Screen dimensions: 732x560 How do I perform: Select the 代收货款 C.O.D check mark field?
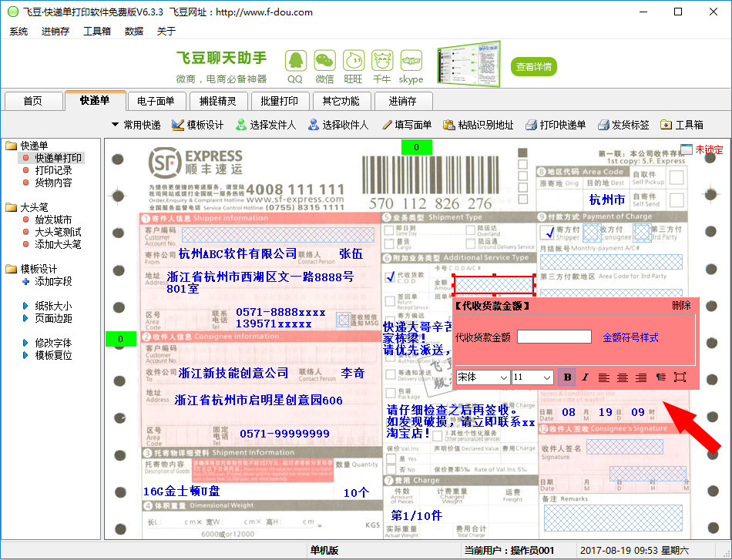pyautogui.click(x=391, y=277)
